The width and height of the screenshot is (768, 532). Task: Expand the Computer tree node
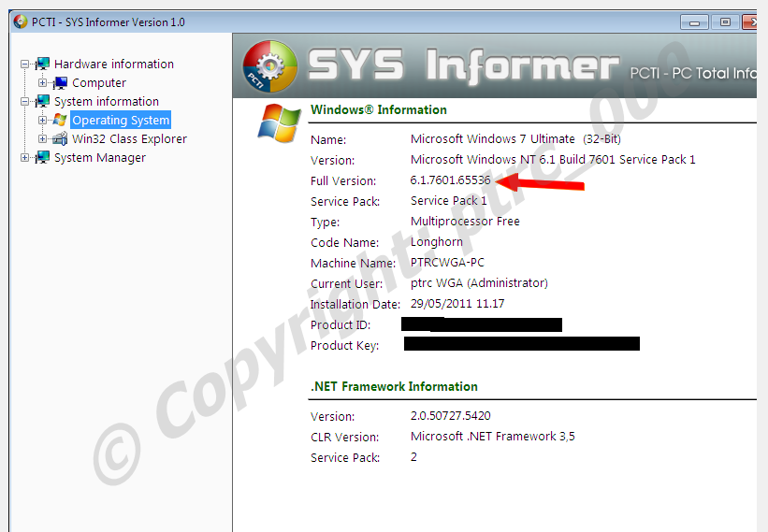click(42, 82)
